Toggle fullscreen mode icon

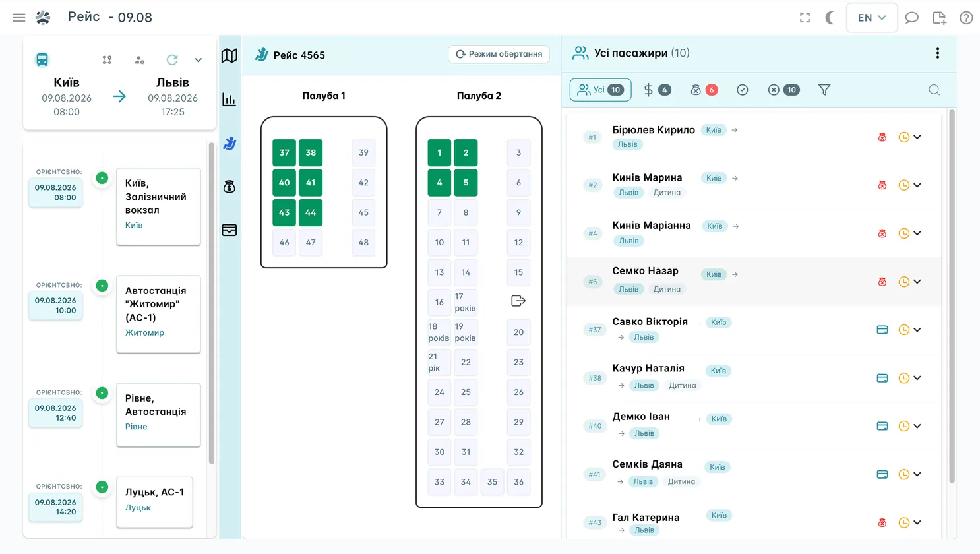pos(805,18)
